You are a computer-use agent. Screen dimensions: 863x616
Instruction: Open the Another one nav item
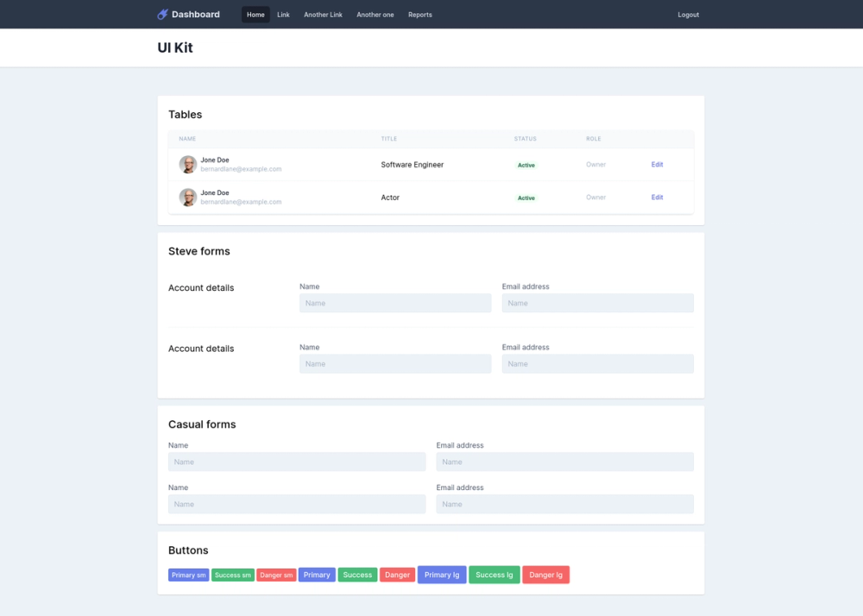click(x=375, y=15)
